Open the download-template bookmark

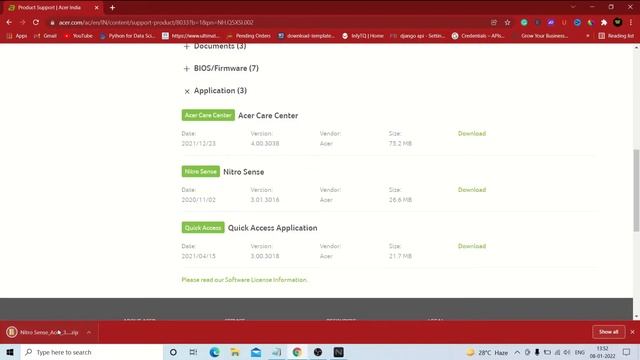tap(306, 36)
